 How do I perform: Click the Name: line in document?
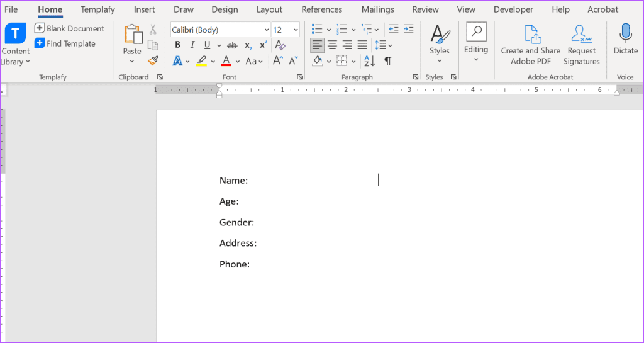click(x=234, y=181)
